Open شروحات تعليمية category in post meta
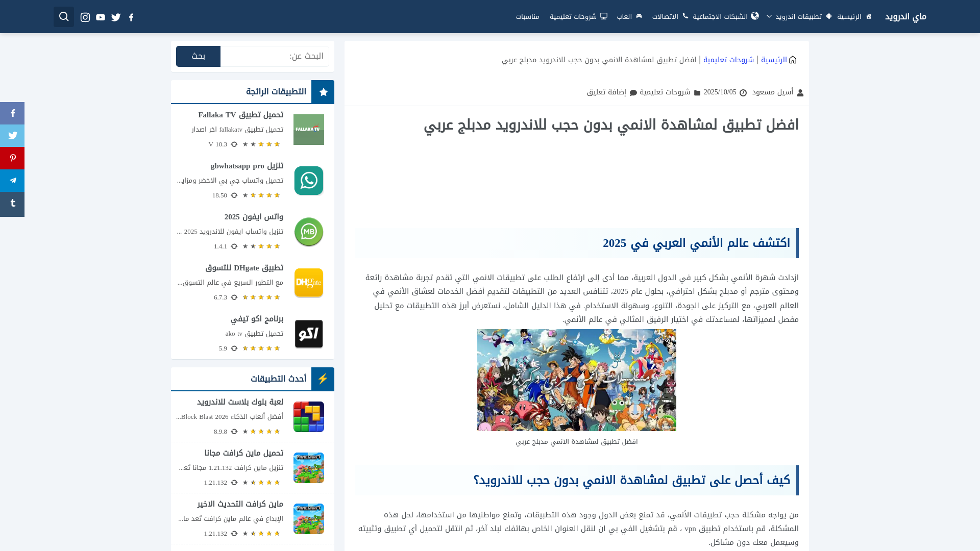 coord(665,92)
